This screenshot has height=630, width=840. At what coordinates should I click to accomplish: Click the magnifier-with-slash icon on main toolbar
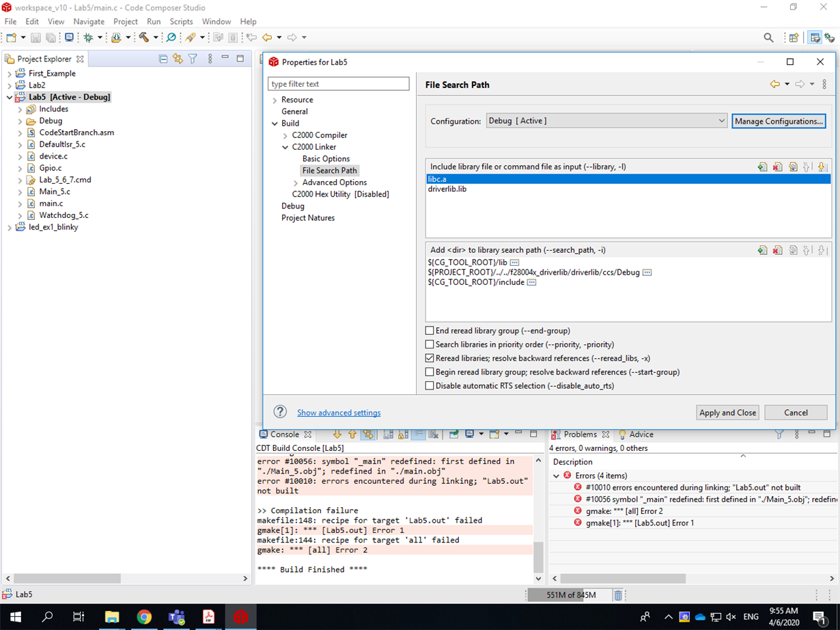point(171,38)
